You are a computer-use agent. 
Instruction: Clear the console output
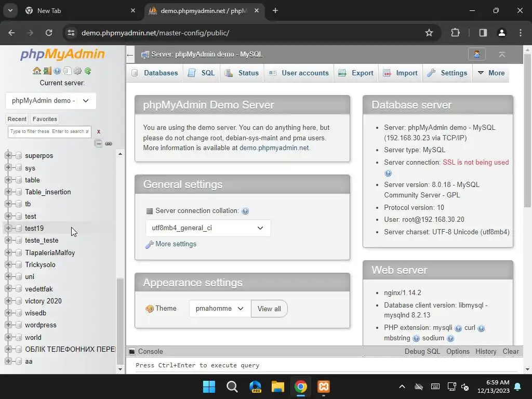(511, 352)
